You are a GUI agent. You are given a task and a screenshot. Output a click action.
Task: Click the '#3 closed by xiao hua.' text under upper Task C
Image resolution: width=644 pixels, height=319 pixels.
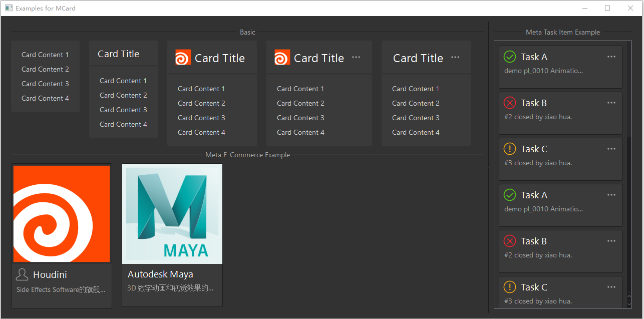click(538, 163)
